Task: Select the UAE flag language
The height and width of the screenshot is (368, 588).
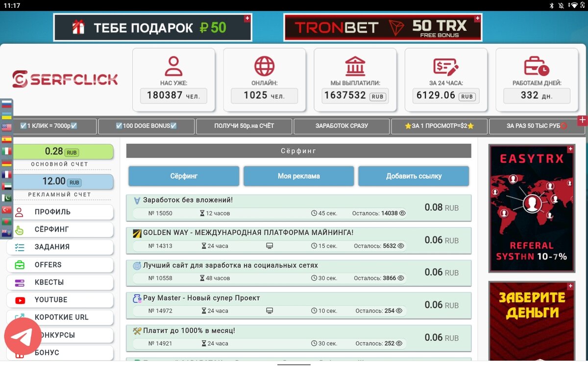Action: point(6,186)
